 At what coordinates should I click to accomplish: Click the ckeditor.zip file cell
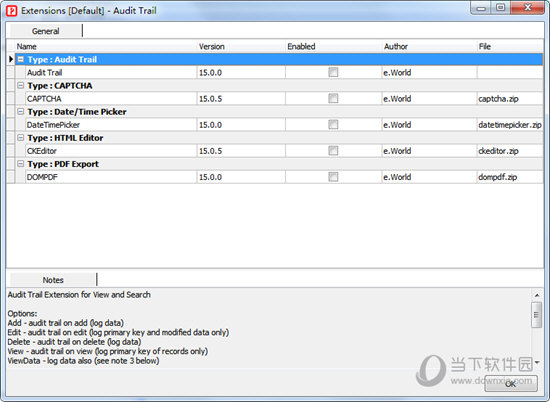[x=510, y=151]
